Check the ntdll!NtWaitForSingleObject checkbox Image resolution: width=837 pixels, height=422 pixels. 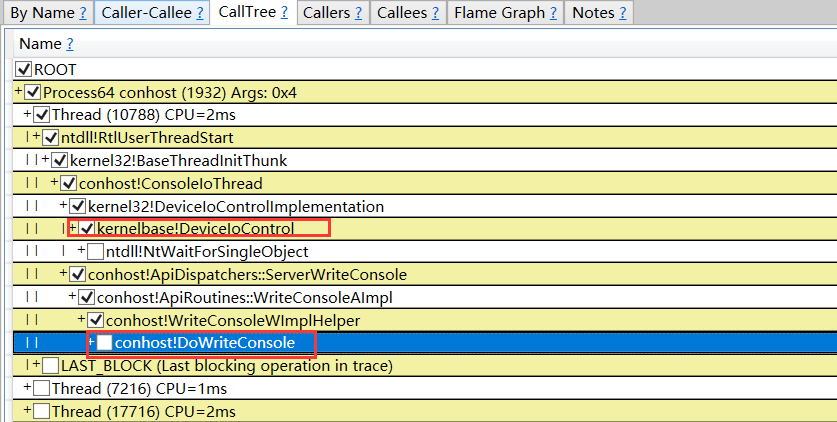tap(96, 252)
